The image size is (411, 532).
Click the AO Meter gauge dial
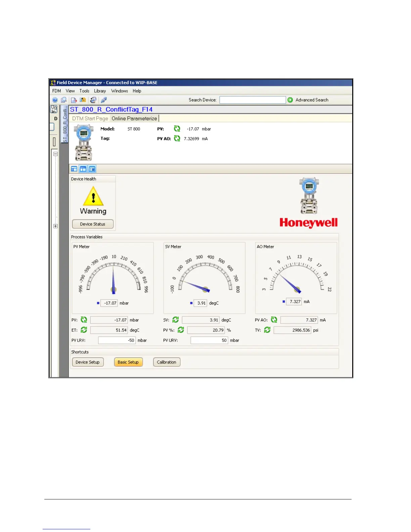click(297, 274)
